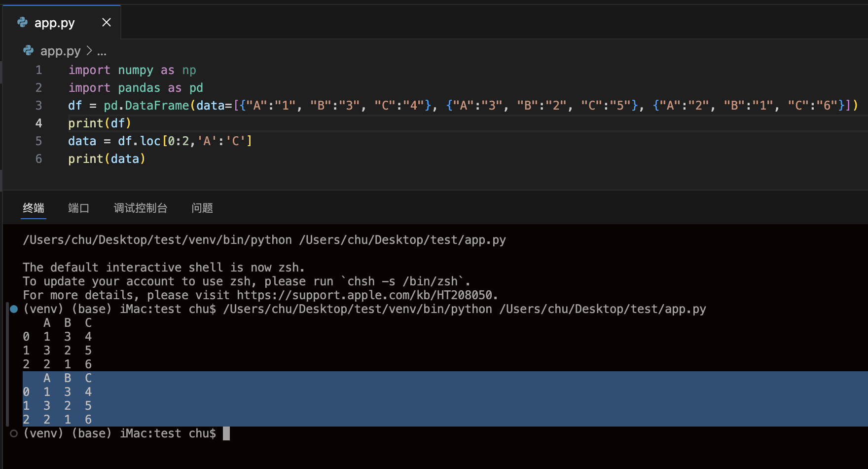868x469 pixels.
Task: Switch to the 终端 panel tab
Action: tap(34, 208)
